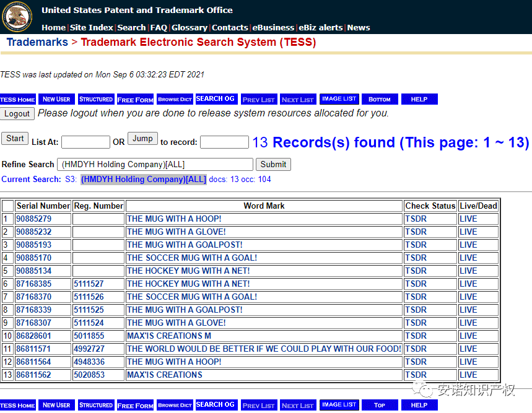Click top Prev List button
Viewport: 532px width, 413px height.
[x=259, y=99]
